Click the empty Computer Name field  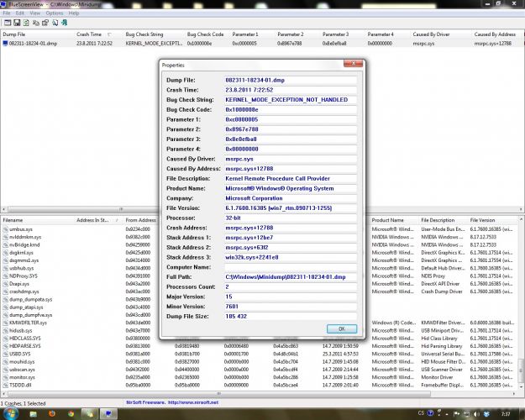(x=291, y=267)
